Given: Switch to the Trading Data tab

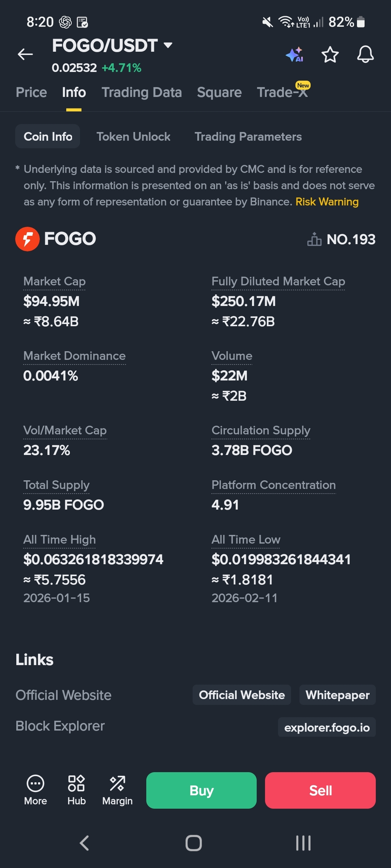Looking at the screenshot, I should (x=142, y=93).
